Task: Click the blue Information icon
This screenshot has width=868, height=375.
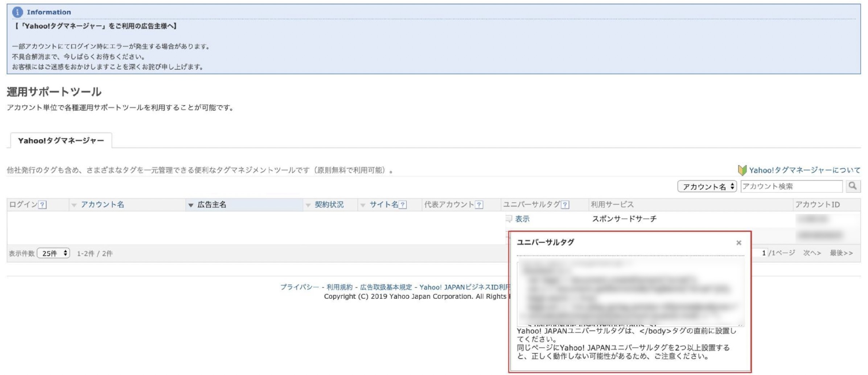Action: pos(17,12)
